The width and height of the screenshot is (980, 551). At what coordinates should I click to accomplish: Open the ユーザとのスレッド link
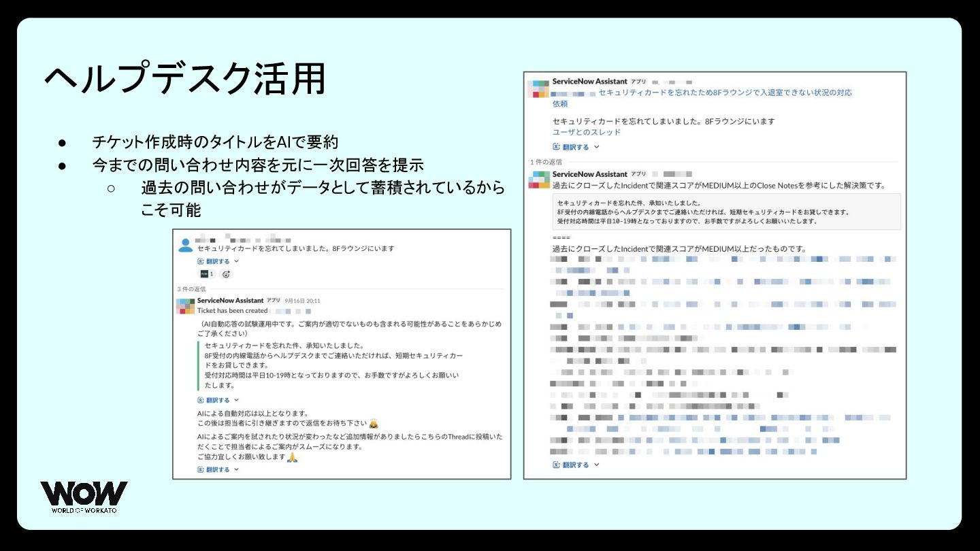(x=587, y=132)
